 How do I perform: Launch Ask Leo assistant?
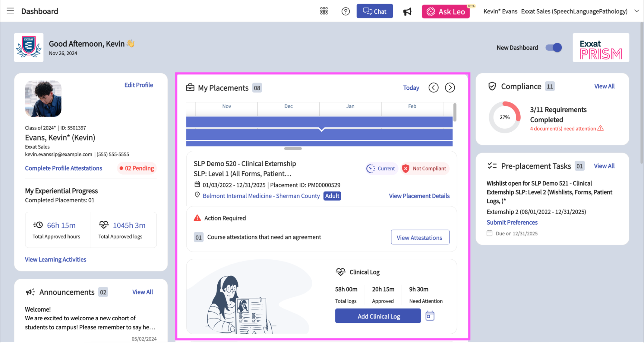[x=446, y=11]
